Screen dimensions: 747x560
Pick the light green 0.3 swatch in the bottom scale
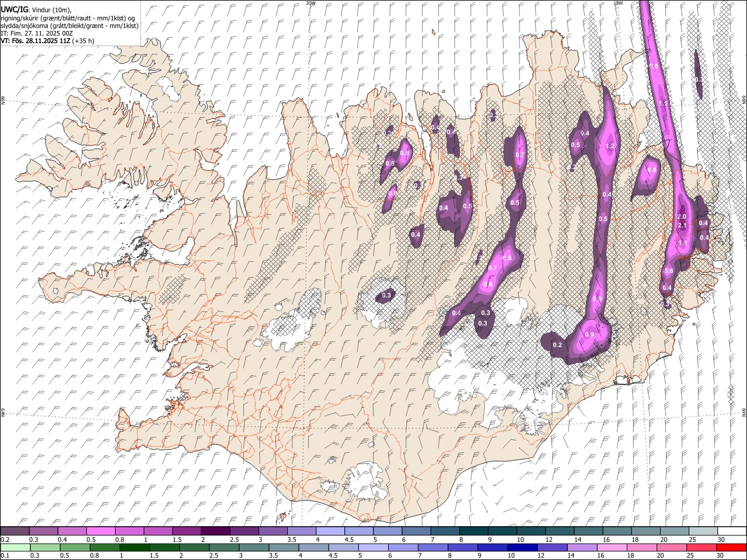click(45, 548)
